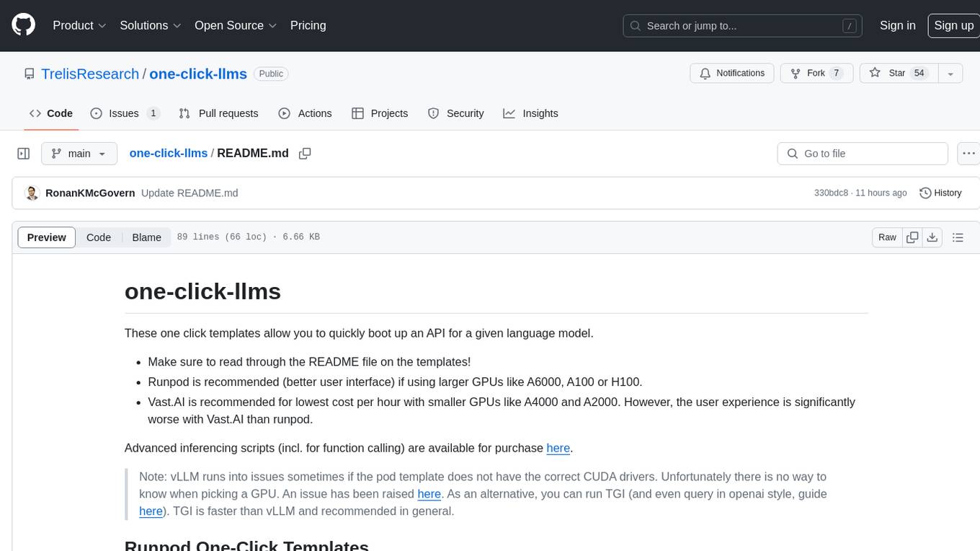Open commit 330bdc8
The height and width of the screenshot is (551, 980).
[832, 193]
